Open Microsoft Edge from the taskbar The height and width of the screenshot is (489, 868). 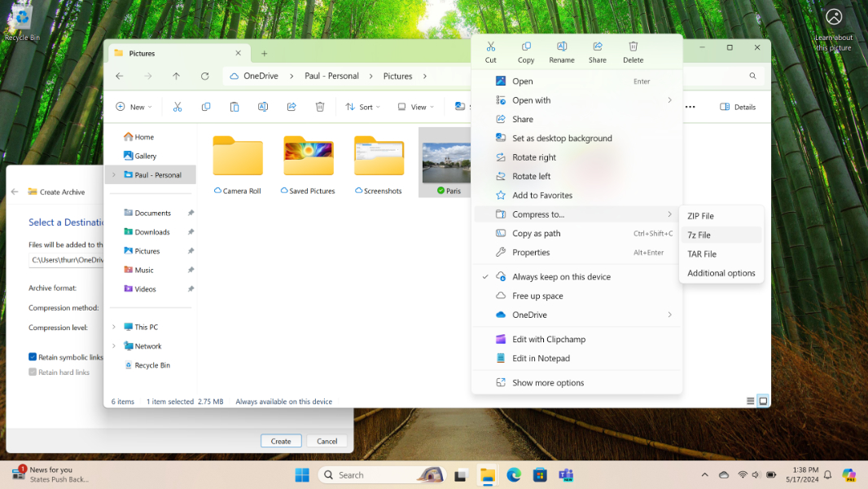point(513,474)
